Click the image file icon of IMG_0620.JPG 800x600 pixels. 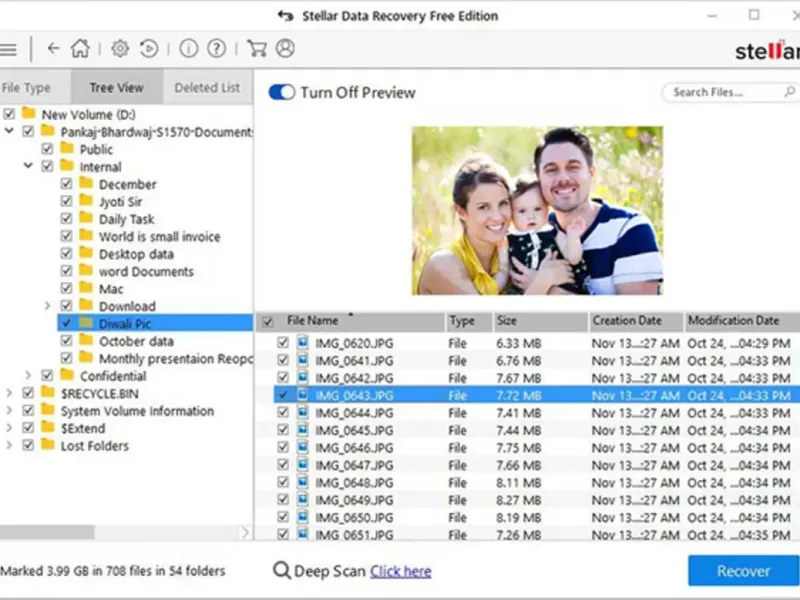(x=303, y=342)
